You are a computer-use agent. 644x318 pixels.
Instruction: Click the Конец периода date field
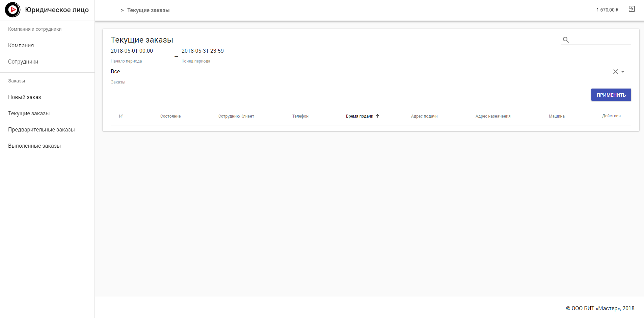tap(211, 51)
